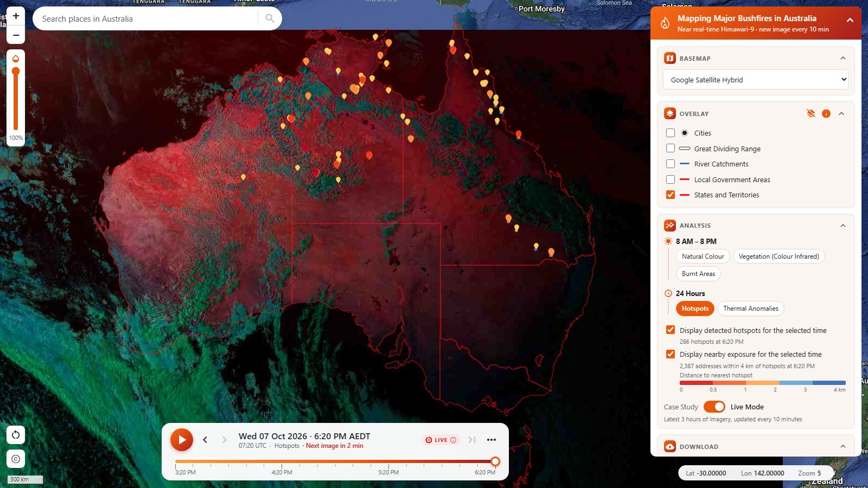The image size is (868, 488).
Task: Enable Local Government Areas overlay
Action: (671, 179)
